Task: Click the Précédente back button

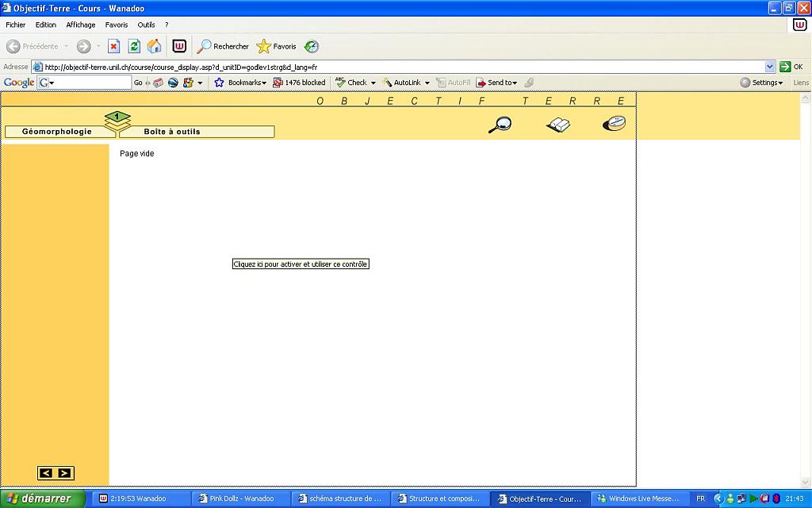Action: coord(32,46)
